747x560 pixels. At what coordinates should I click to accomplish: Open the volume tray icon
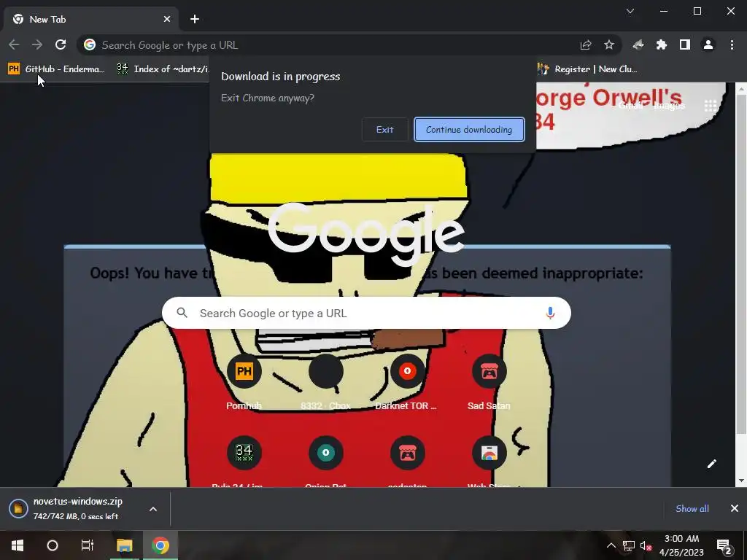(x=646, y=545)
